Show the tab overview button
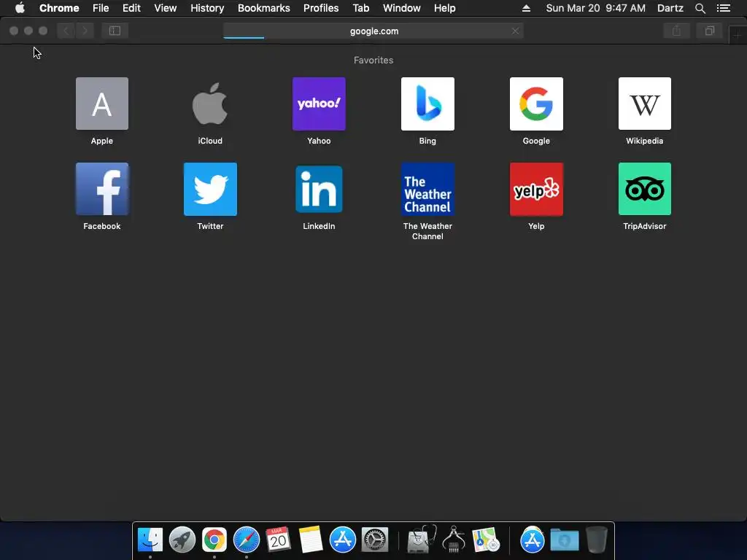747x560 pixels. (709, 31)
